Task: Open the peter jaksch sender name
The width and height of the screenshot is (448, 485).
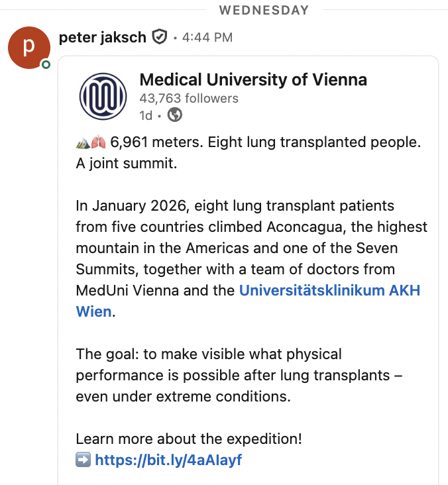Action: coord(102,37)
